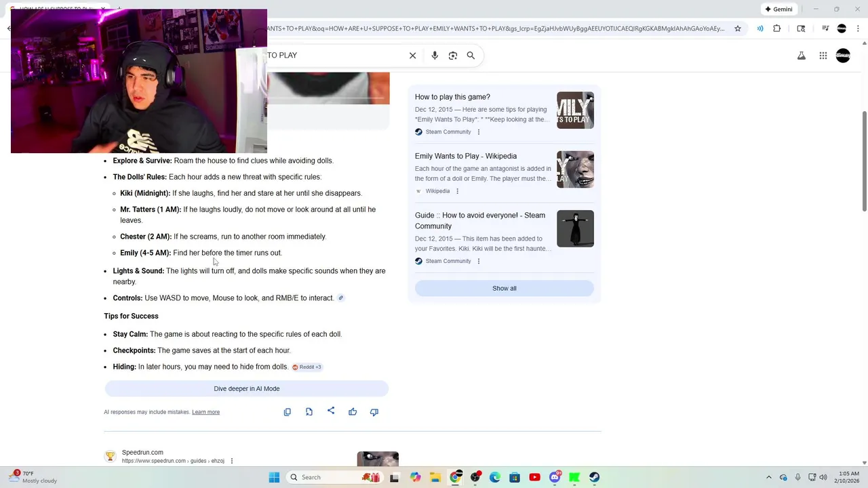Screen dimensions: 868x488
Task: Click the browser address bar URL
Action: pos(495,28)
